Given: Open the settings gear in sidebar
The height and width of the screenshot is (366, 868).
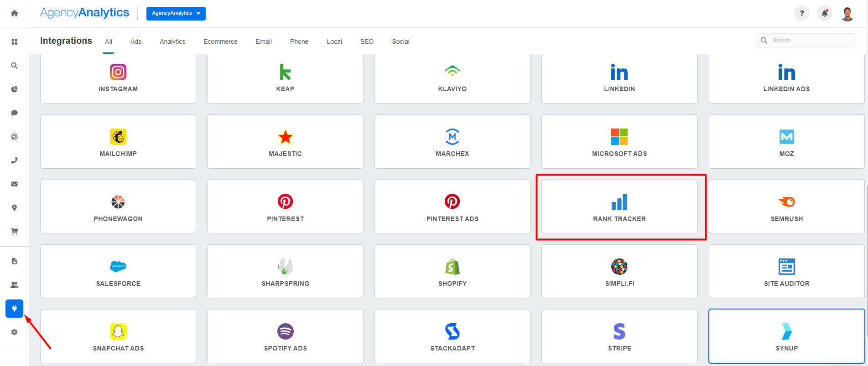Looking at the screenshot, I should pyautogui.click(x=14, y=332).
